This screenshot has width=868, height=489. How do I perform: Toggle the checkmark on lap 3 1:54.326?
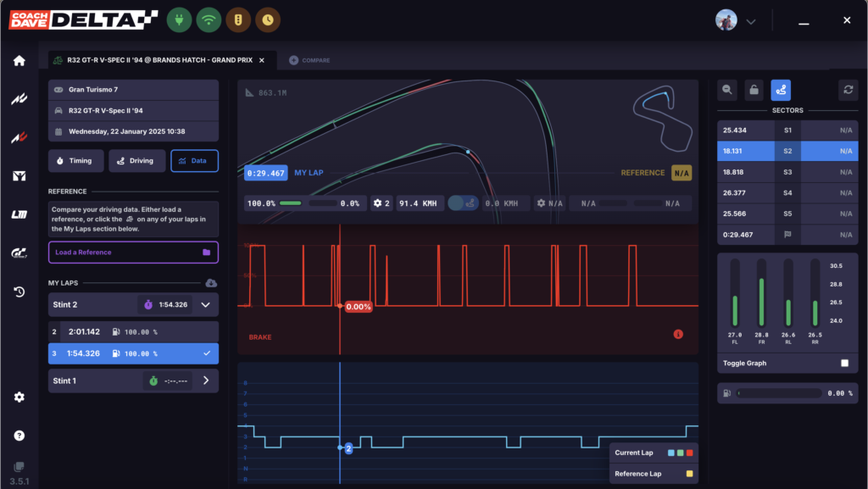tap(207, 353)
